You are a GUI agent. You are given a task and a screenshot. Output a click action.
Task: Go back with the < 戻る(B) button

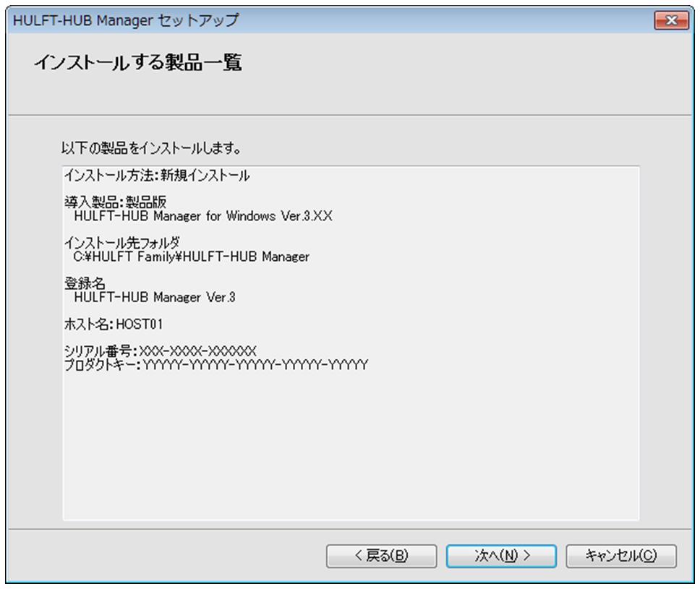click(381, 556)
